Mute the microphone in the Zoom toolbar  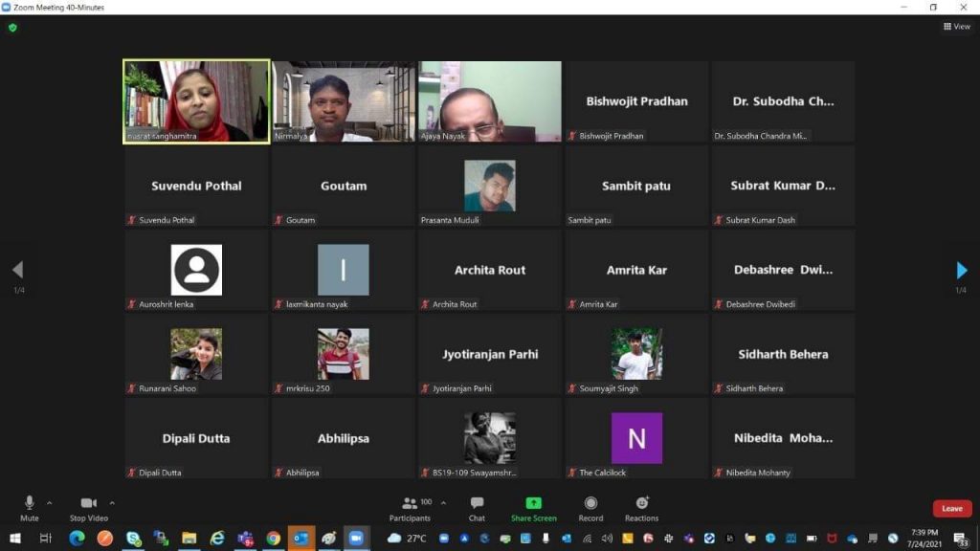pyautogui.click(x=30, y=503)
